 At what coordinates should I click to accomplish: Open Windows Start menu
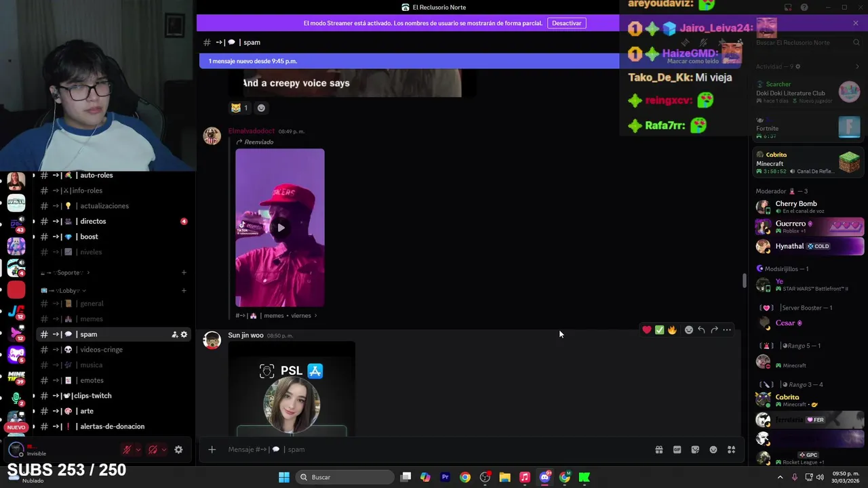(284, 477)
